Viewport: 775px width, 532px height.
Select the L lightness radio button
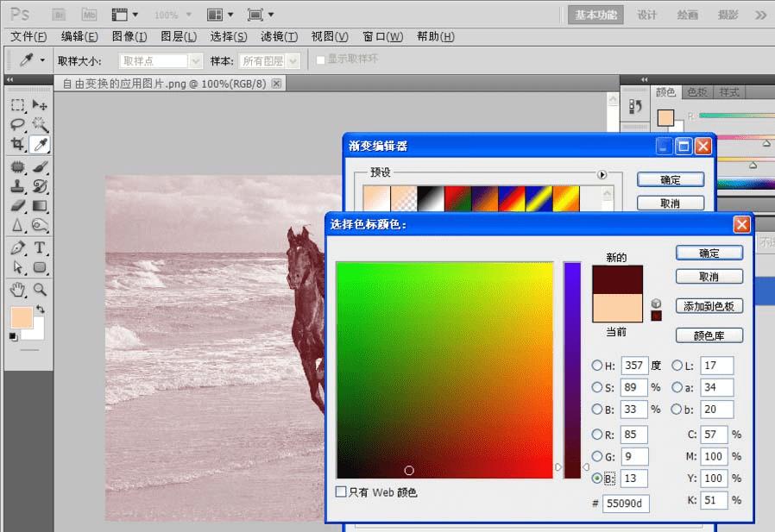point(677,365)
